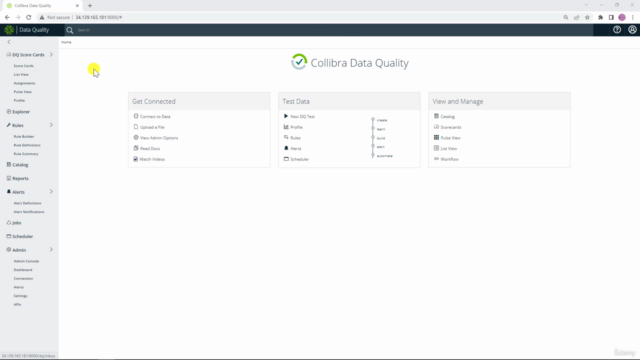Click Catalog icon in View and Manage
The image size is (640, 360).
point(436,116)
